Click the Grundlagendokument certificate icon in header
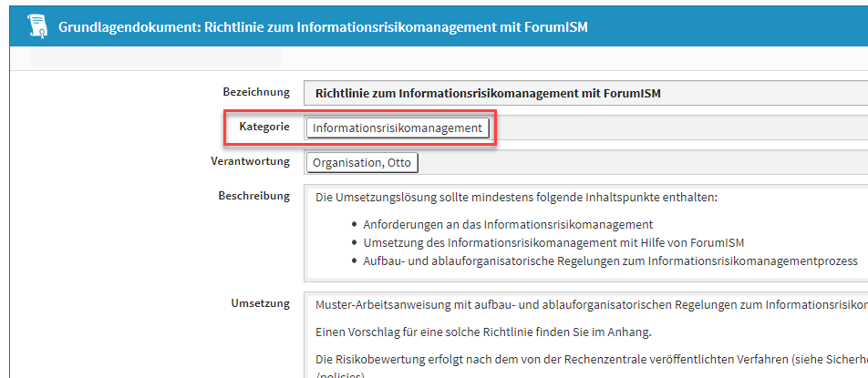 click(34, 26)
